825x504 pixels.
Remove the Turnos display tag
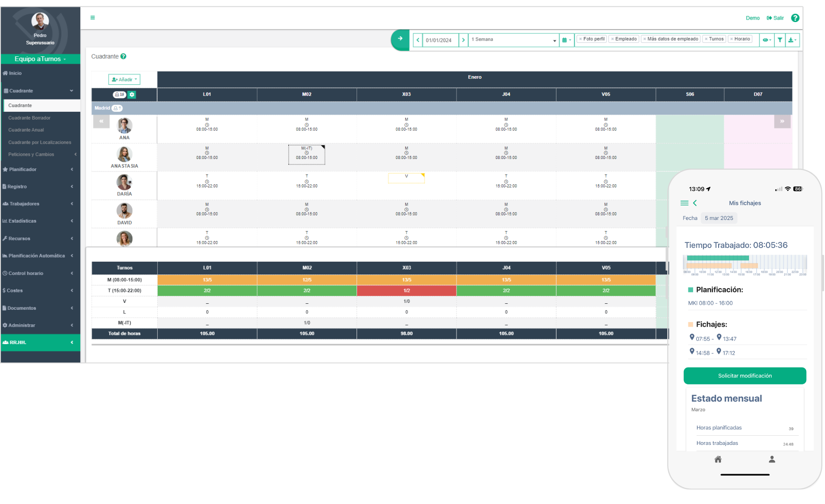click(x=706, y=39)
